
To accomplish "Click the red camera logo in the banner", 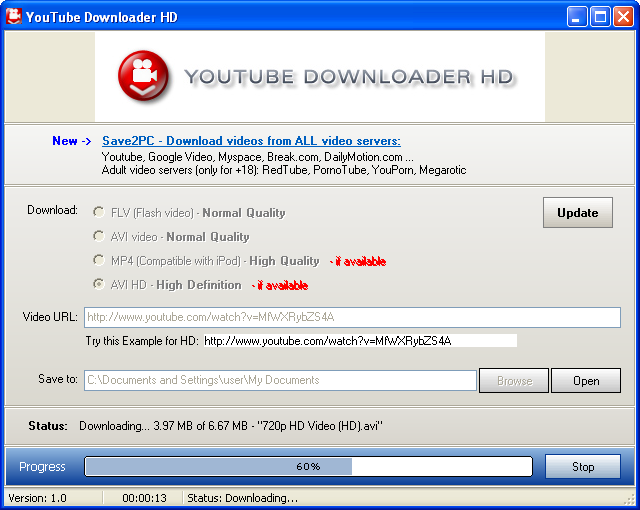I will 143,76.
